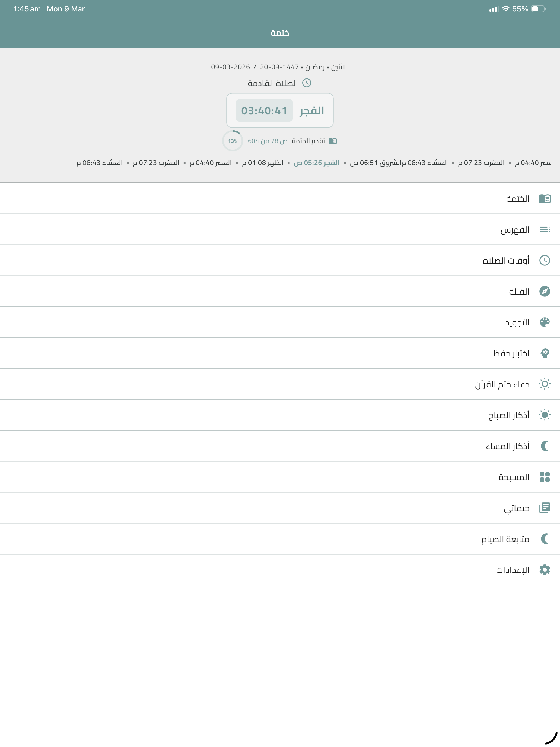Image resolution: width=560 pixels, height=747 pixels.
Task: Tap the palette icon beside التجويد
Action: click(545, 322)
